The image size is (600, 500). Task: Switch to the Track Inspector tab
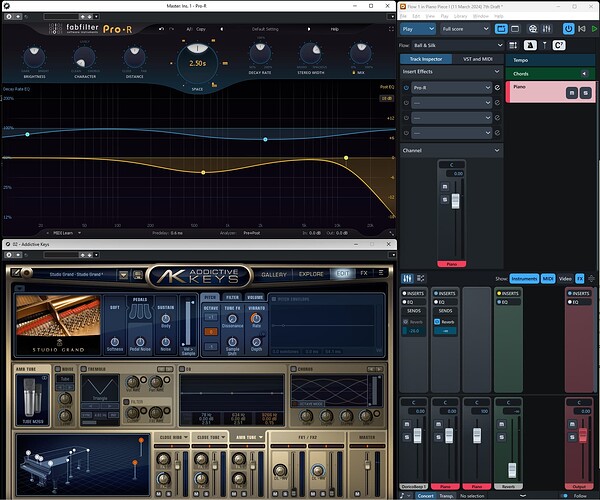(426, 59)
